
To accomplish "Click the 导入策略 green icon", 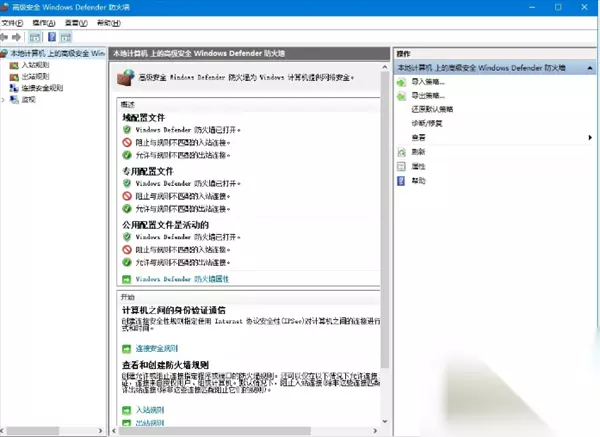I will point(401,82).
